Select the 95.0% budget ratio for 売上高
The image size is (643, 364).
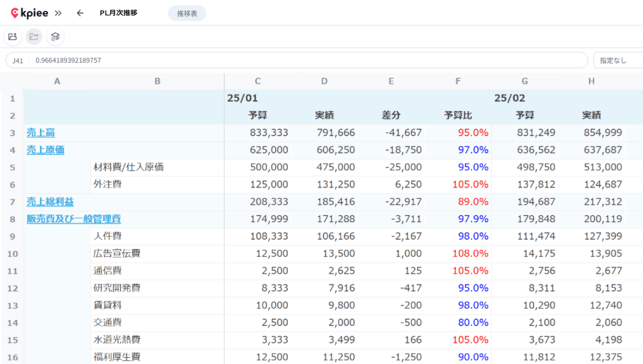pyautogui.click(x=473, y=133)
